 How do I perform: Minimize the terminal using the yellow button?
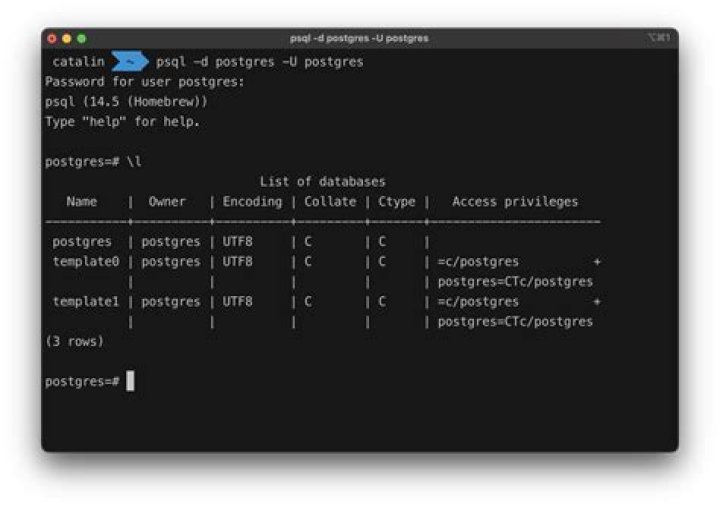tap(66, 38)
